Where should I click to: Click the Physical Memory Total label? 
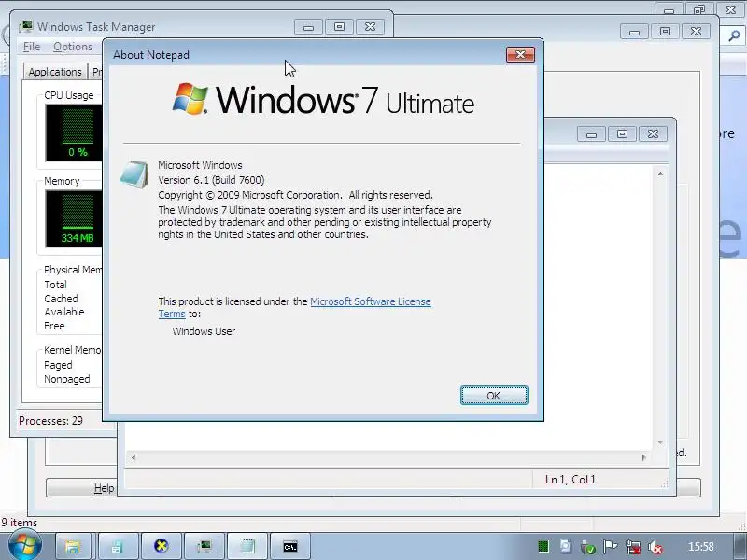(55, 285)
